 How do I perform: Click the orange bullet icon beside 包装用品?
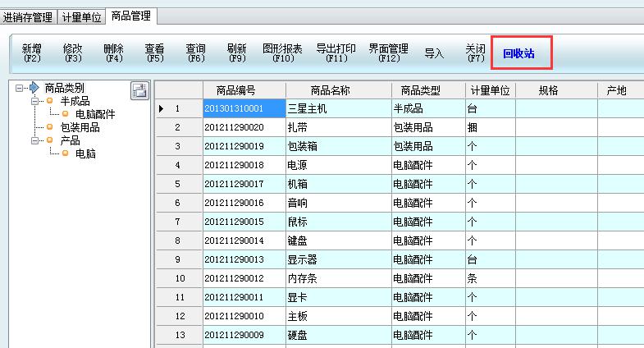click(x=50, y=127)
